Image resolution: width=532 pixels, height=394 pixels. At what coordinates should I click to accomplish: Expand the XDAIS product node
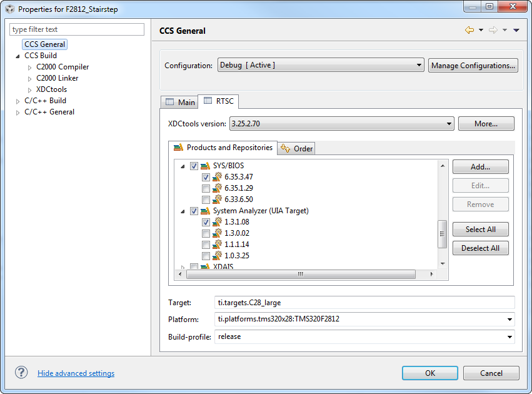pyautogui.click(x=183, y=267)
